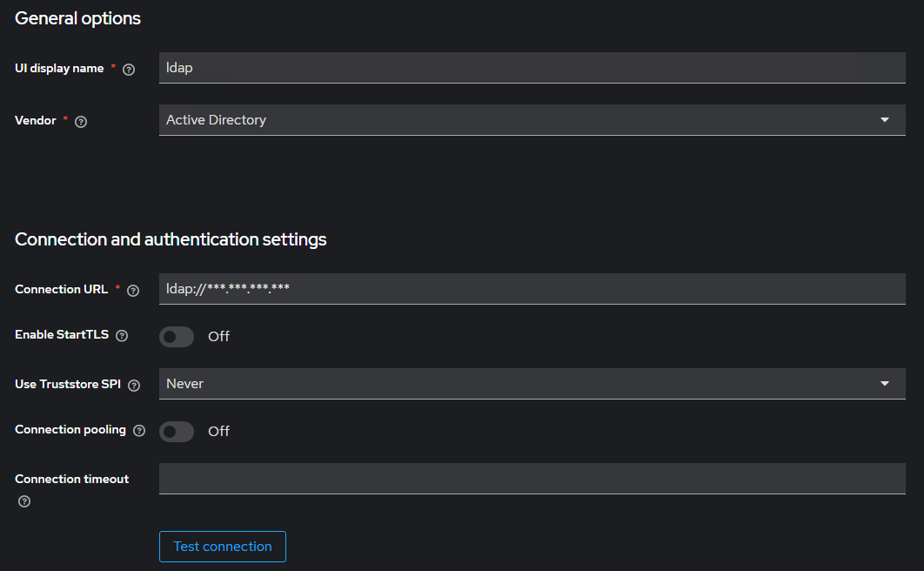Open the Vendor field help tooltip icon

click(x=81, y=122)
